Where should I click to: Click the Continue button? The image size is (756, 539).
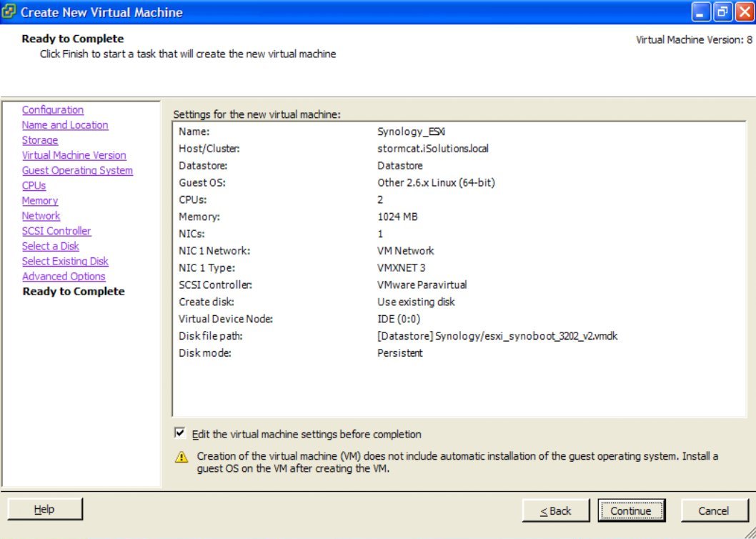click(631, 510)
